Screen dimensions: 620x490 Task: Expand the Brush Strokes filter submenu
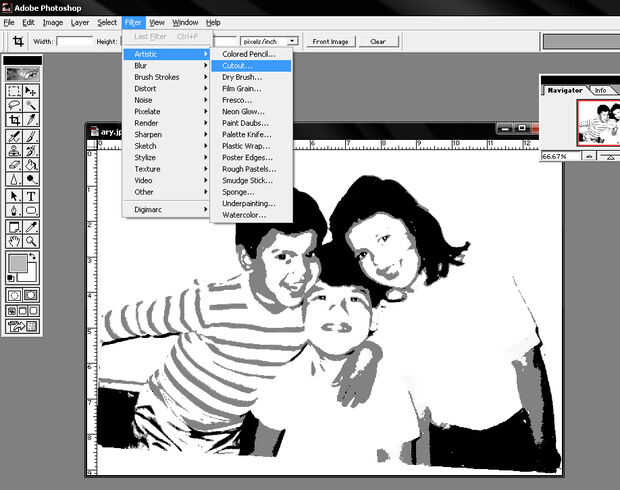tap(166, 77)
